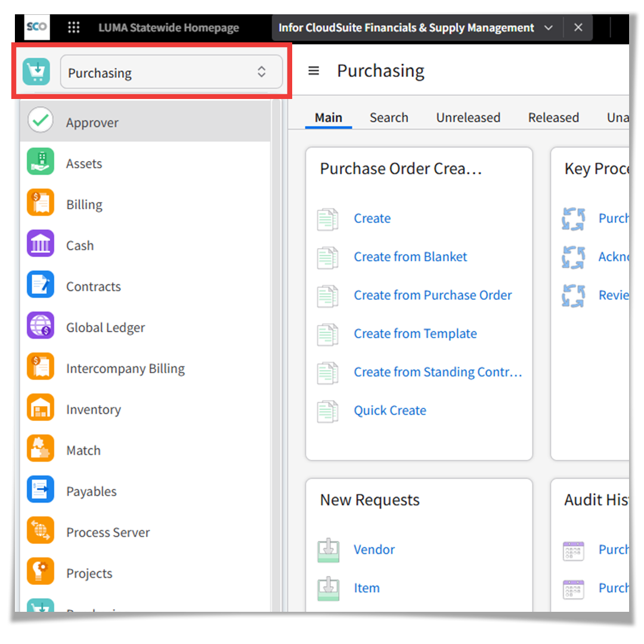Expand the Infor CloudSuite tab chevron
Image resolution: width=644 pixels, height=644 pixels.
tap(548, 28)
